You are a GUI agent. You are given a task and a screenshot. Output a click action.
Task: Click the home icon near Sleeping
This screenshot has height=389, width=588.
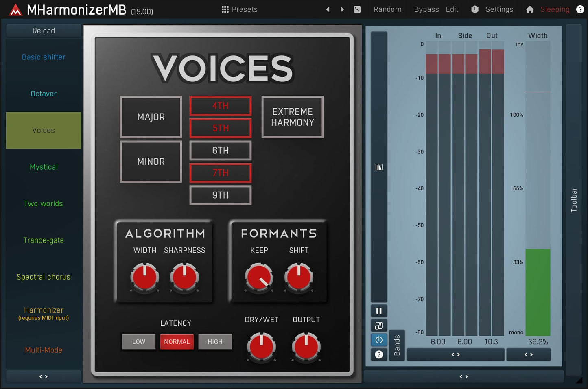529,9
